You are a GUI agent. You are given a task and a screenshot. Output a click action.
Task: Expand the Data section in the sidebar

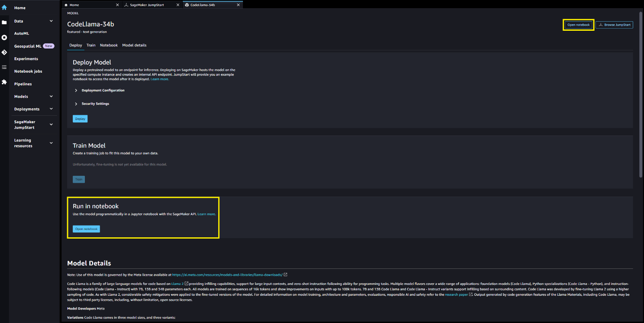[51, 21]
